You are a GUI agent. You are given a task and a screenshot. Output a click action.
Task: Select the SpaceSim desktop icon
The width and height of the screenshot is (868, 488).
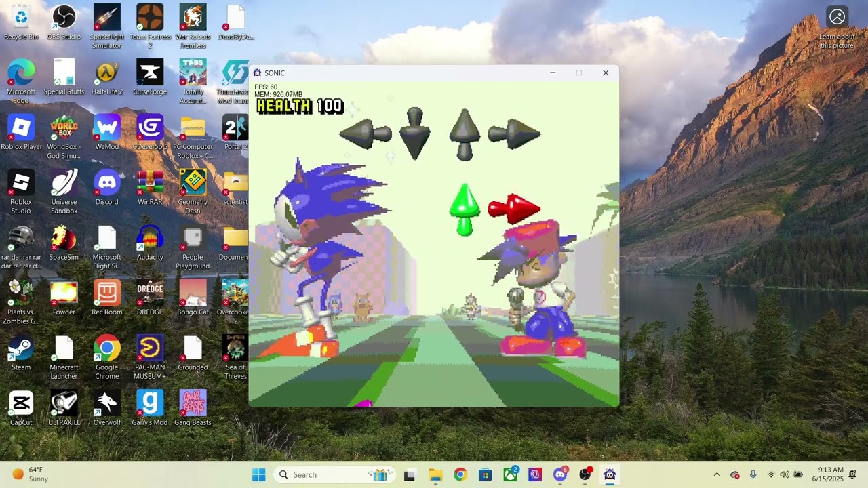(64, 242)
